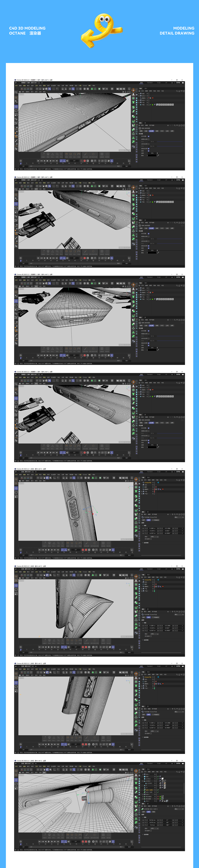Select the HUD attribute tab in first window
Viewport: 199px width, 868px height.
click(162, 131)
